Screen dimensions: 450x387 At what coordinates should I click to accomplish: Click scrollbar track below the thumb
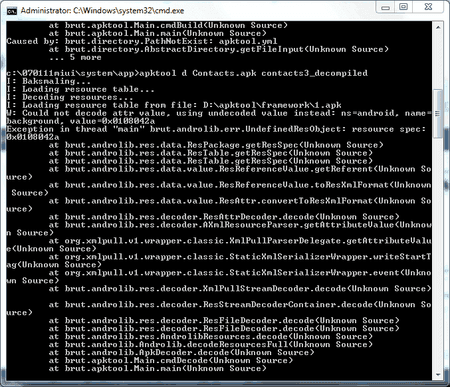tap(438, 253)
